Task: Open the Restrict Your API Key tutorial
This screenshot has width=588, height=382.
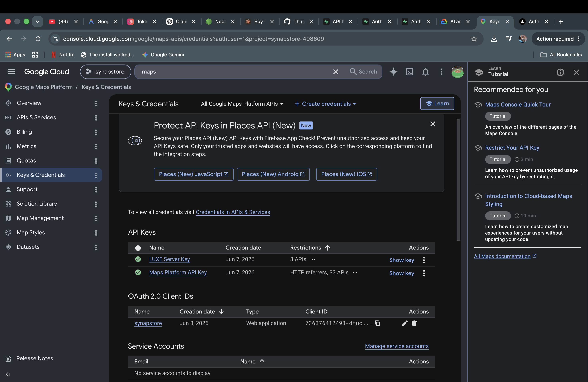Action: pyautogui.click(x=512, y=148)
